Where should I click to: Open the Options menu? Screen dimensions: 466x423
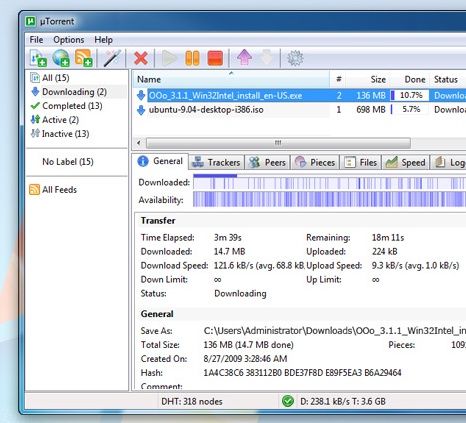[69, 40]
